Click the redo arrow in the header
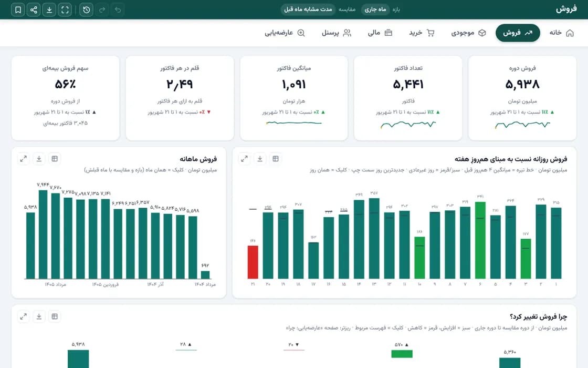588x368 pixels. (x=102, y=10)
